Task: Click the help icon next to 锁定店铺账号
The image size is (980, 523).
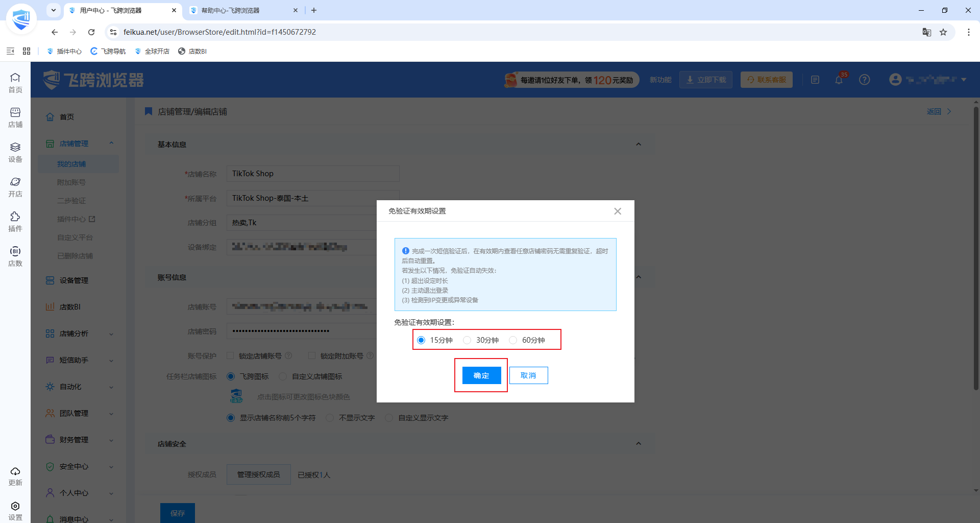Action: [x=288, y=355]
